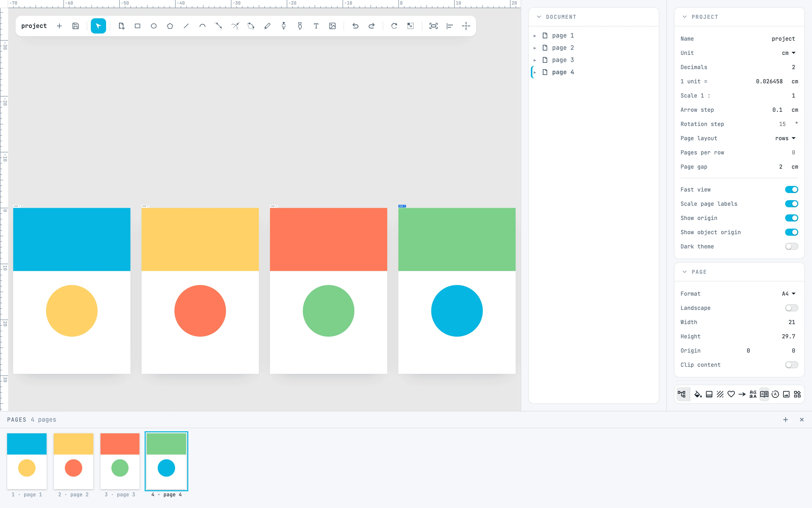The image size is (812, 508).
Task: Select the pencil freehand tool
Action: click(267, 26)
